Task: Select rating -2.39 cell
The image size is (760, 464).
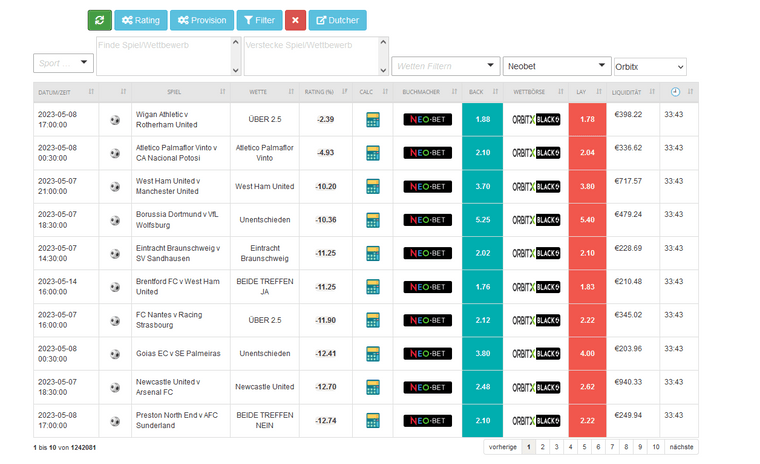Action: pyautogui.click(x=326, y=119)
